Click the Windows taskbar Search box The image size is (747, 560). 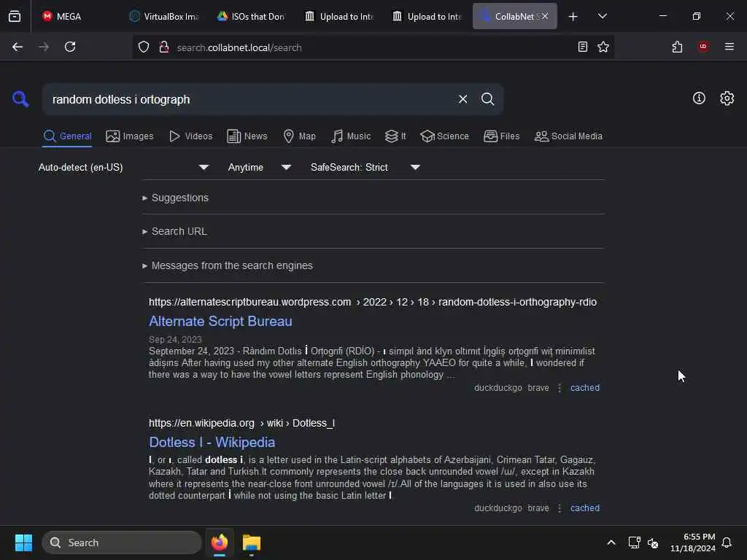pos(122,542)
